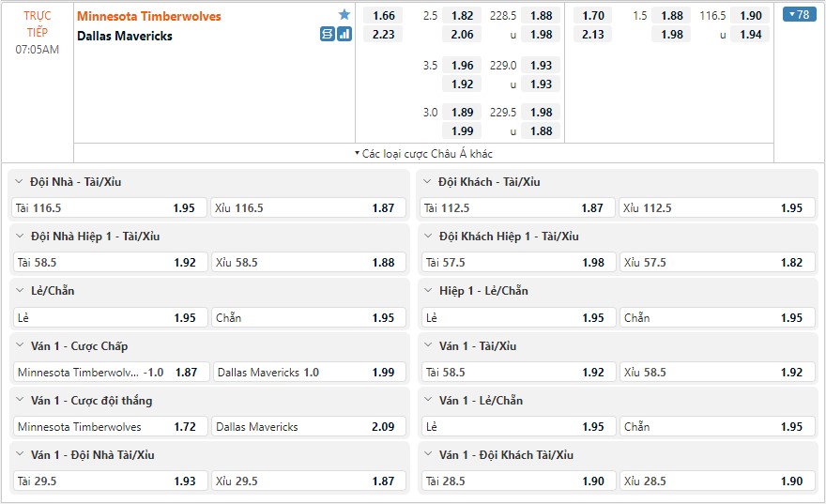The image size is (826, 504).
Task: Pick Dallas Mavericks 1.0 handicap at 1.99
Action: point(309,373)
